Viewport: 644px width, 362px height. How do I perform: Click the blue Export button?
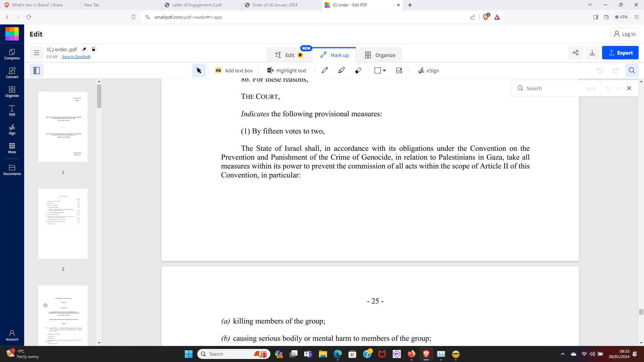click(x=620, y=53)
